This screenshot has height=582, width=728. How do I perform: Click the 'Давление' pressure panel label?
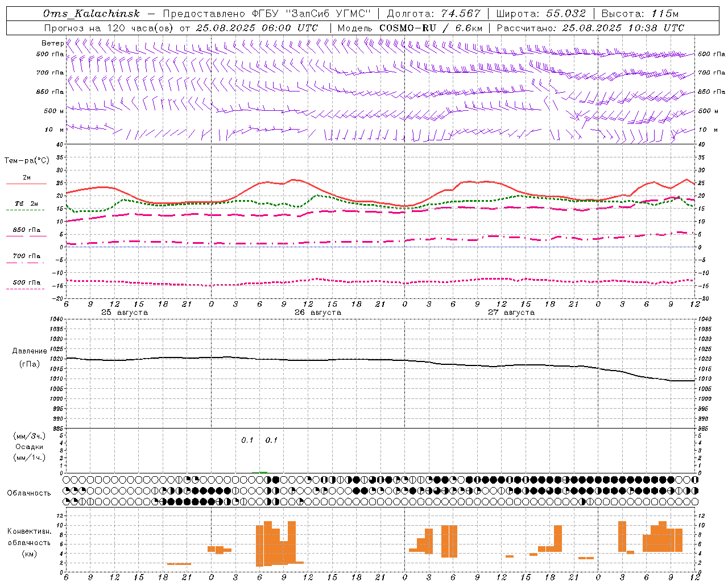pos(30,351)
